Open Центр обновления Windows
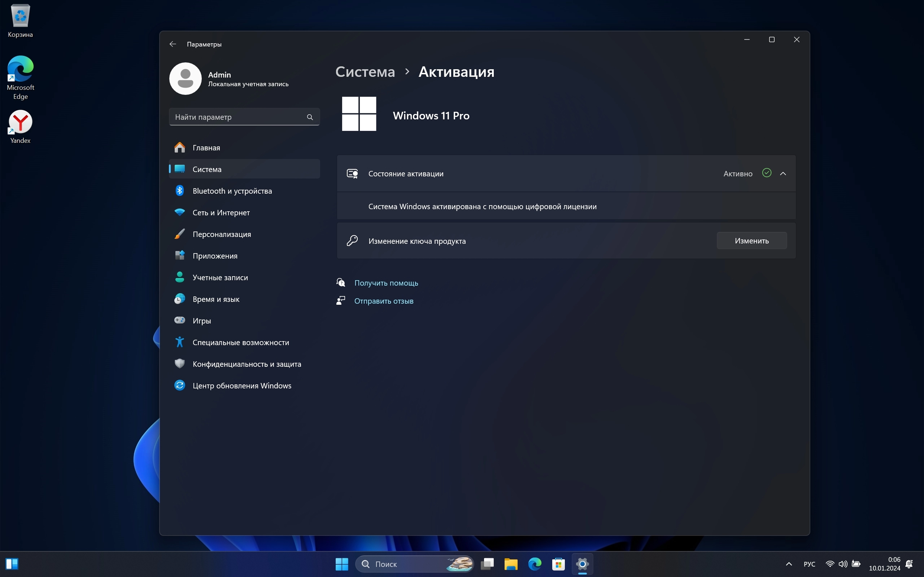This screenshot has width=924, height=577. point(241,386)
